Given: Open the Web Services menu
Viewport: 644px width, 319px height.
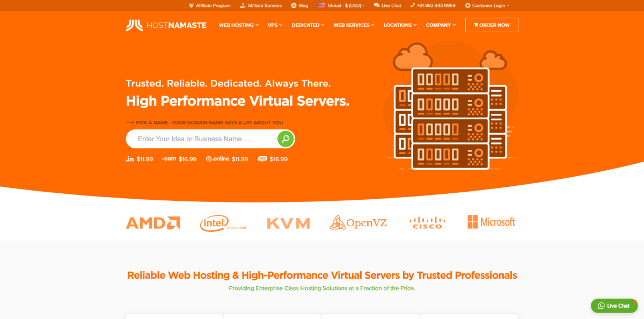Looking at the screenshot, I should pyautogui.click(x=354, y=25).
